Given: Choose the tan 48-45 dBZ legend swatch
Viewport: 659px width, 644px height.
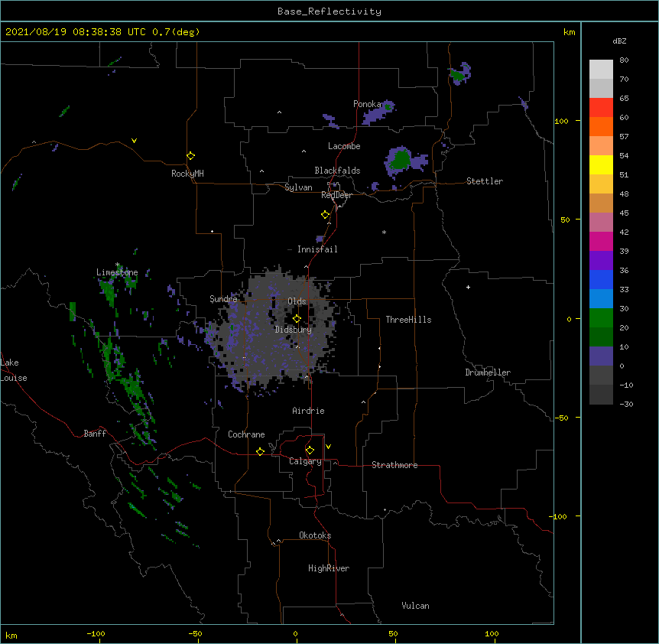Looking at the screenshot, I should 601,203.
